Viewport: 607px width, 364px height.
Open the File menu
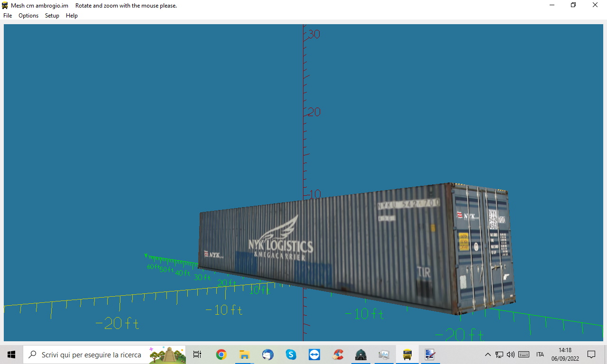coord(8,16)
